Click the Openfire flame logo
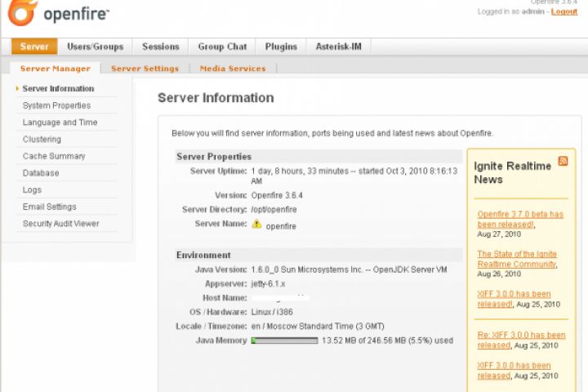The height and width of the screenshot is (392, 588). coord(23,12)
